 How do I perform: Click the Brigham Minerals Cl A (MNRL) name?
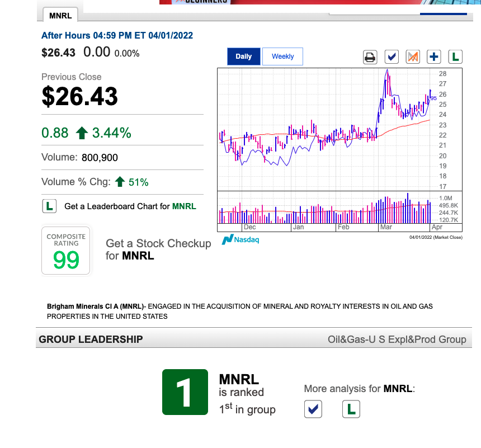click(x=95, y=306)
